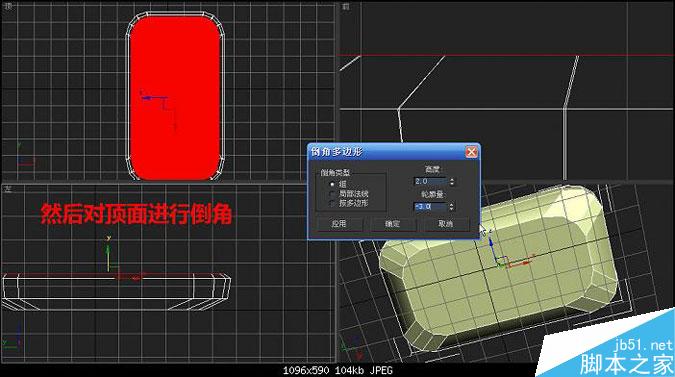Close the 倒角多边形 bevel dialog
Screen dimensions: 675x377
[x=471, y=152]
